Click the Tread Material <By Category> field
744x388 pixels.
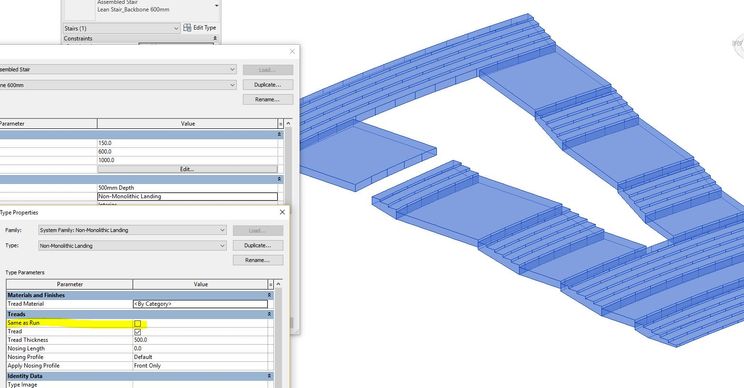[200, 304]
